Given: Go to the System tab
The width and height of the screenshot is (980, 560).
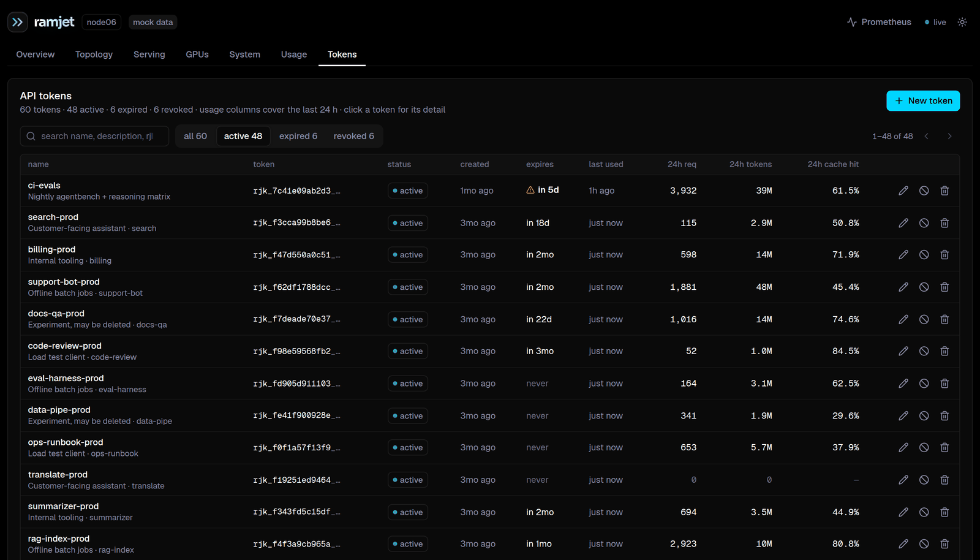Looking at the screenshot, I should tap(245, 55).
